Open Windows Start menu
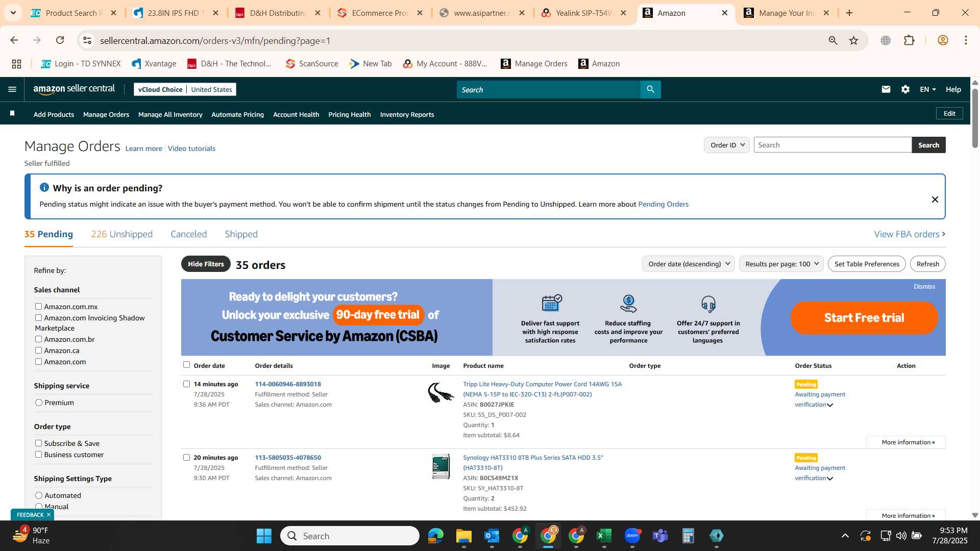 pyautogui.click(x=264, y=536)
